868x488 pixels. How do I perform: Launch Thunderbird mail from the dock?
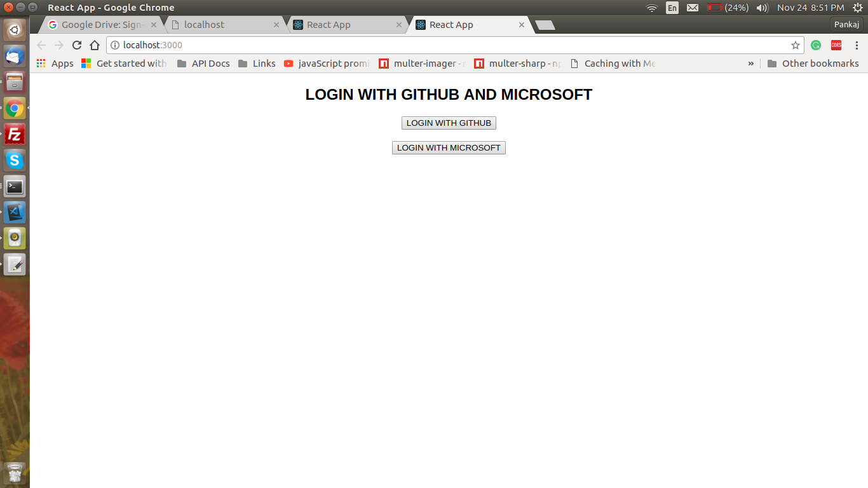click(15, 56)
